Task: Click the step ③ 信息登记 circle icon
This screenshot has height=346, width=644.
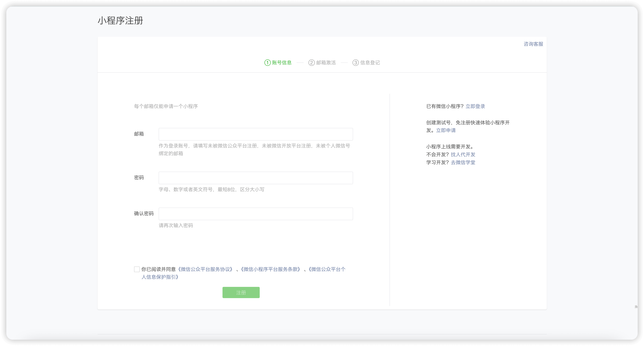Action: (x=356, y=62)
